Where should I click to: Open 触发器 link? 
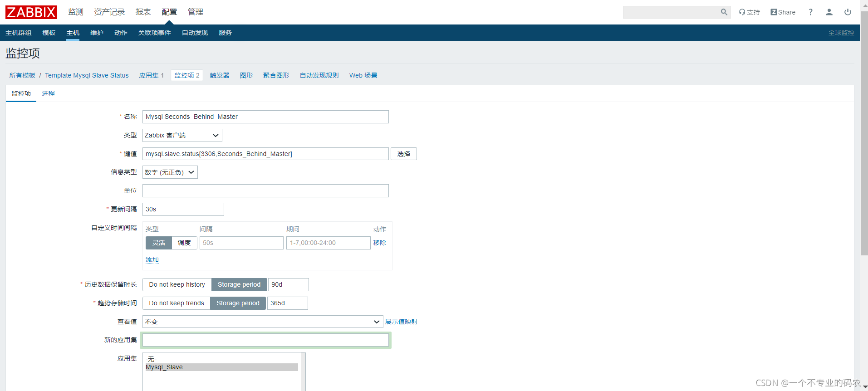click(x=220, y=75)
